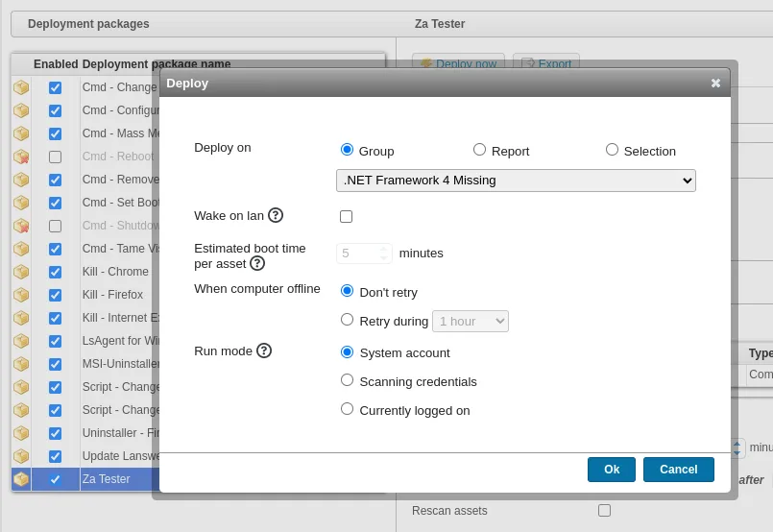Screen dimensions: 773x532
Task: Select the Za Tester package name
Action: [x=106, y=479]
